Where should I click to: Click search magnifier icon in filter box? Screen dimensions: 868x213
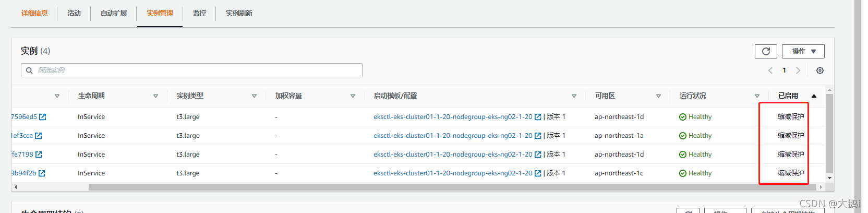[29, 70]
